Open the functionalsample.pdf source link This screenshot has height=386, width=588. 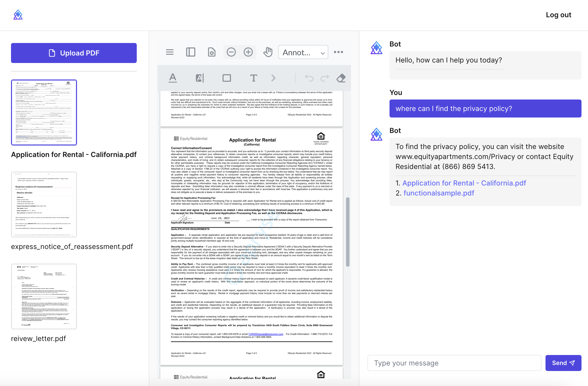[x=438, y=193]
